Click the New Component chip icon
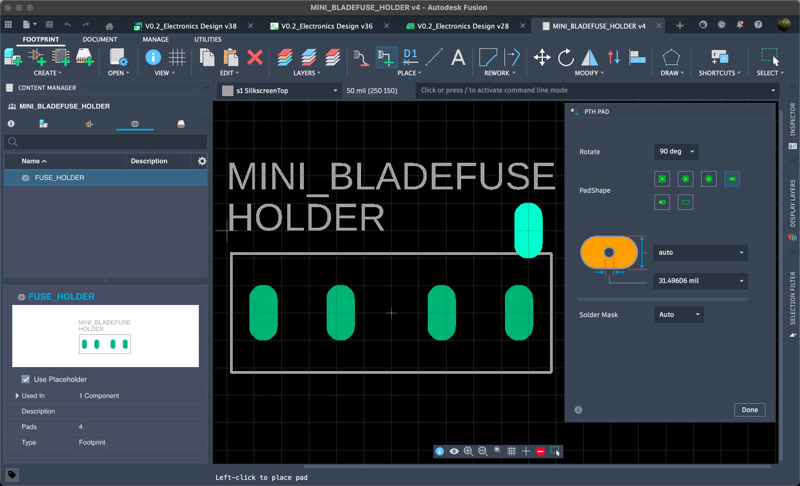 (61, 57)
